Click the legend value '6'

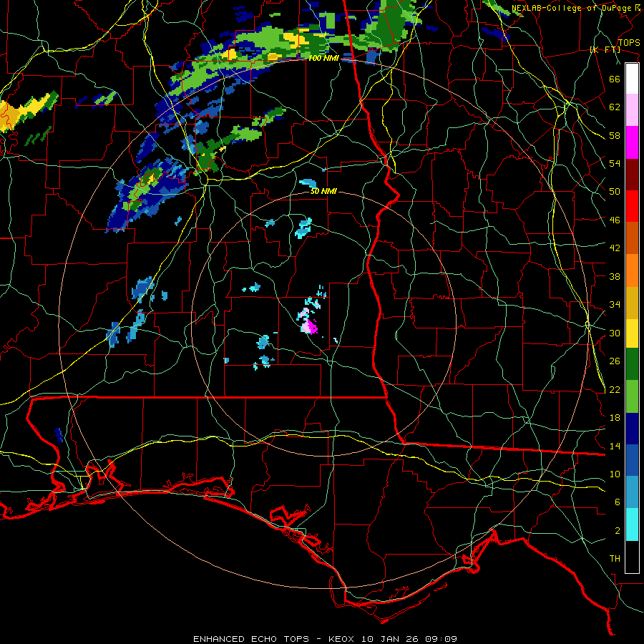tap(618, 502)
